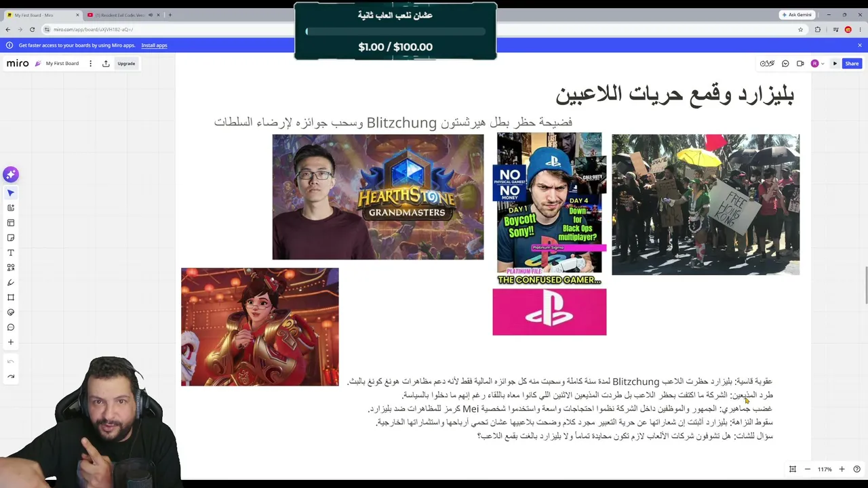Click the vertical page scrollbar
Image resolution: width=868 pixels, height=488 pixels.
pos(865,286)
